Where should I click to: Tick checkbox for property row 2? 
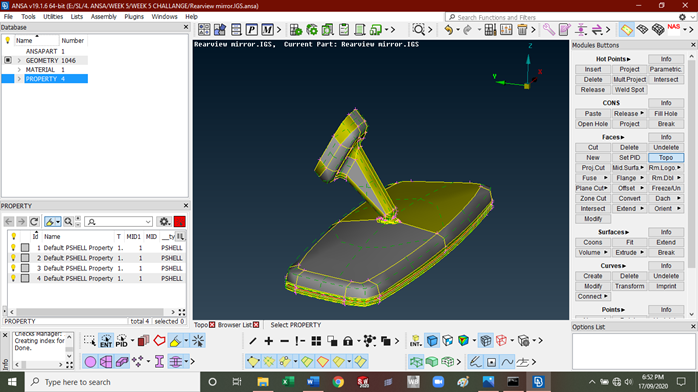point(25,258)
